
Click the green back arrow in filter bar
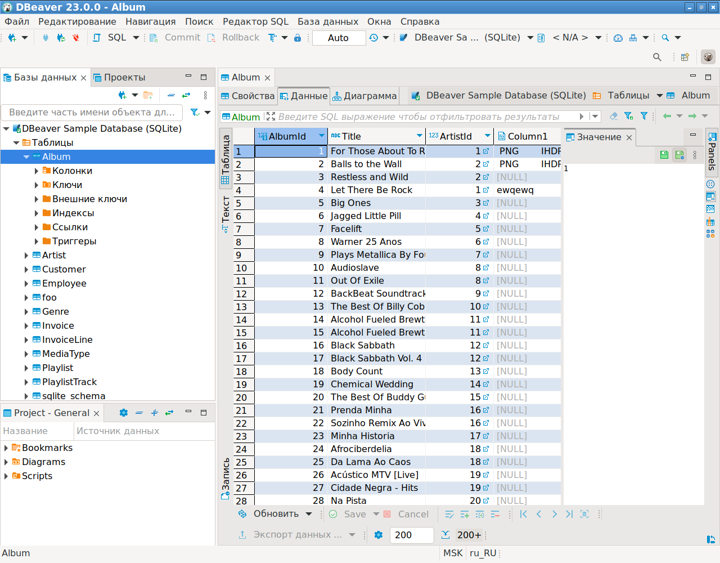[667, 116]
